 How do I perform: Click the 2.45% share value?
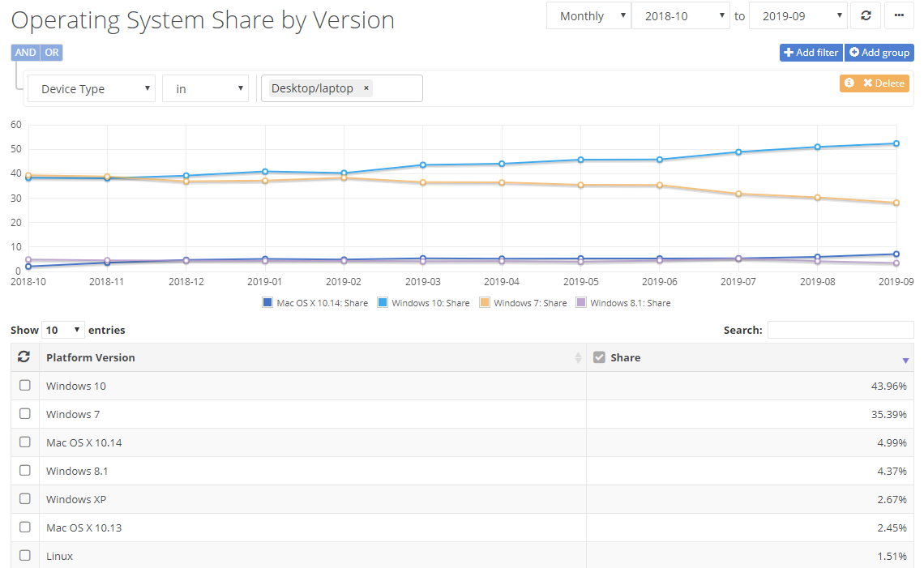pyautogui.click(x=892, y=527)
